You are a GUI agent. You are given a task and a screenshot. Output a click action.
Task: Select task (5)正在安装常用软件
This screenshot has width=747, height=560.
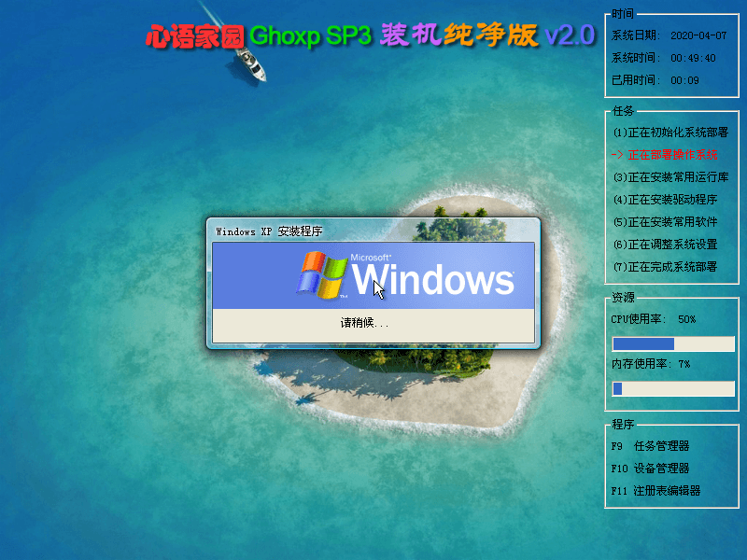pyautogui.click(x=665, y=222)
